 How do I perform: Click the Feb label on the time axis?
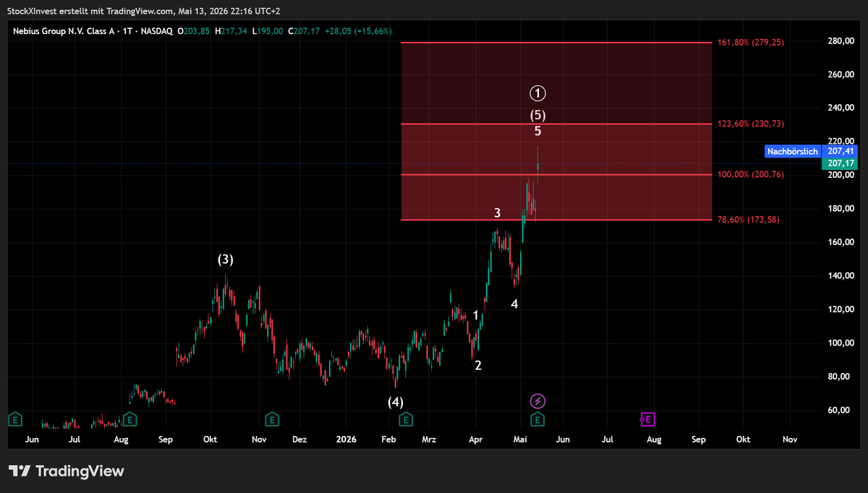(x=388, y=439)
